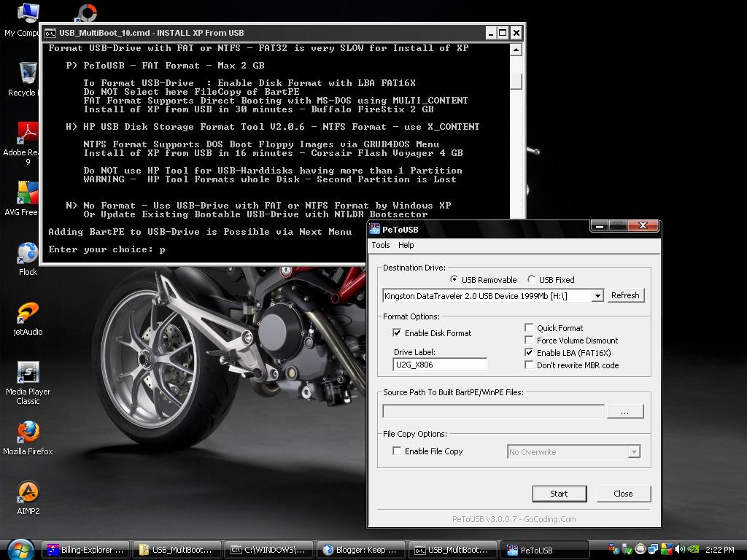This screenshot has height=560, width=747.
Task: Click the Windows Start orb
Action: (x=20, y=550)
